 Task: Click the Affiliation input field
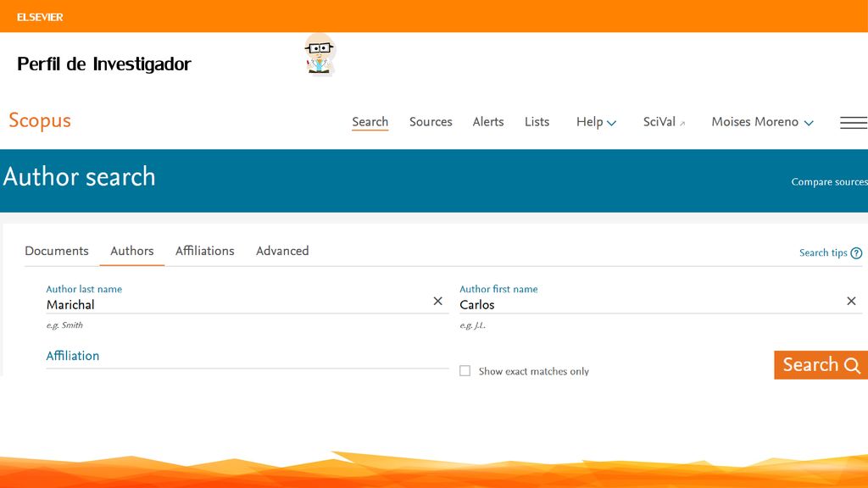pyautogui.click(x=247, y=357)
